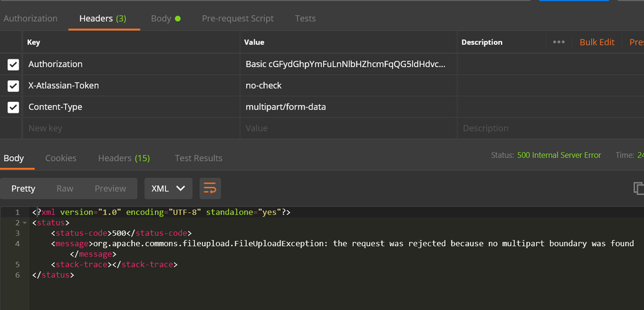The height and width of the screenshot is (310, 644).
Task: Click the new header Value field
Action: (x=348, y=128)
